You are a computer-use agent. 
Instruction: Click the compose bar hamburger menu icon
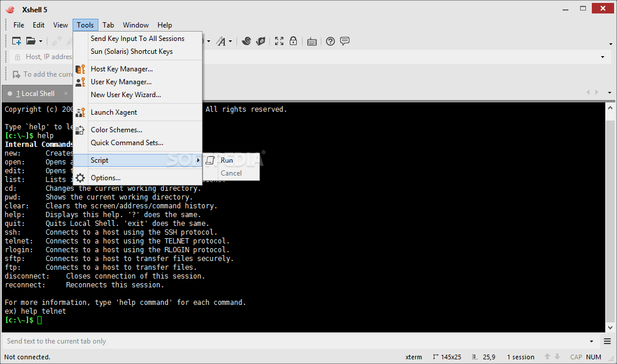(x=607, y=341)
